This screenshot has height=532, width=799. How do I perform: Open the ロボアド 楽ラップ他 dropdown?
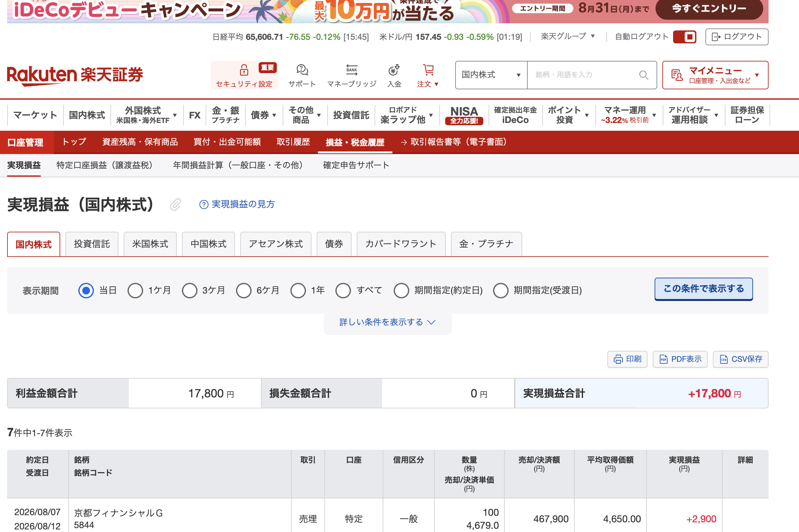coord(407,115)
